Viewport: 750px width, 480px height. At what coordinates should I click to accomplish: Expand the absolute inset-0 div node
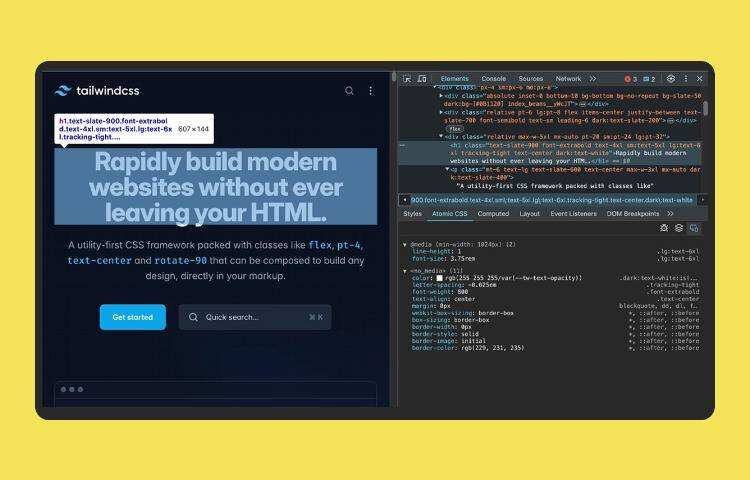point(441,96)
